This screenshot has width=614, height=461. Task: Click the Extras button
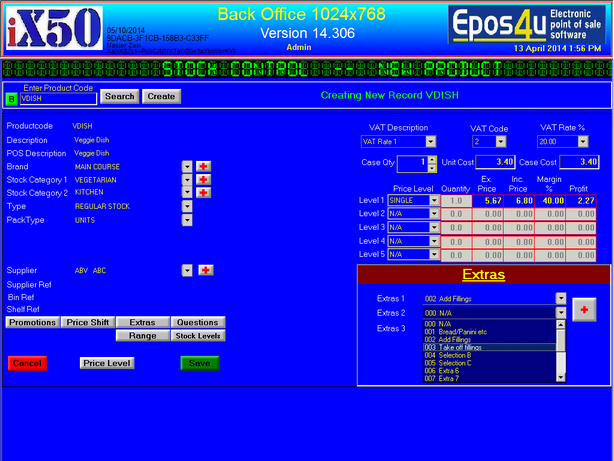(x=143, y=322)
